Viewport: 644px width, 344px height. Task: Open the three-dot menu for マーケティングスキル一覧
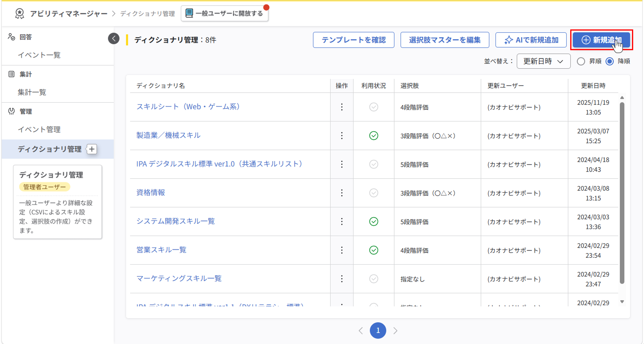(x=342, y=279)
